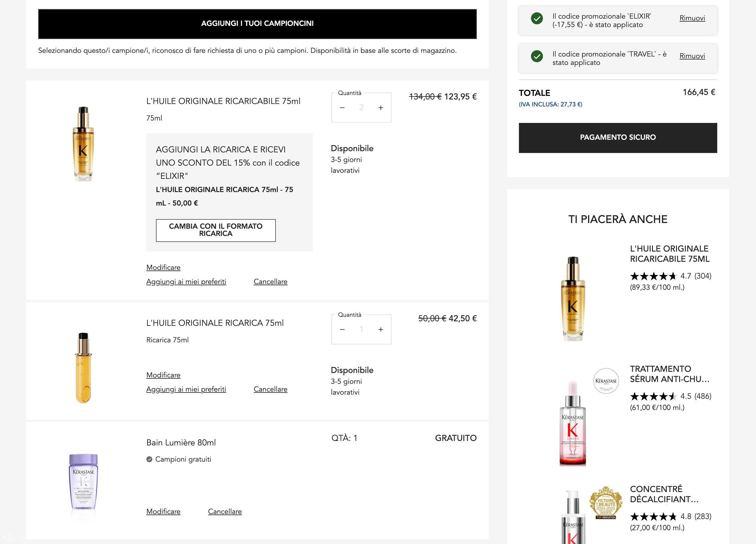Click the (486) review count
756x544 pixels.
(703, 396)
